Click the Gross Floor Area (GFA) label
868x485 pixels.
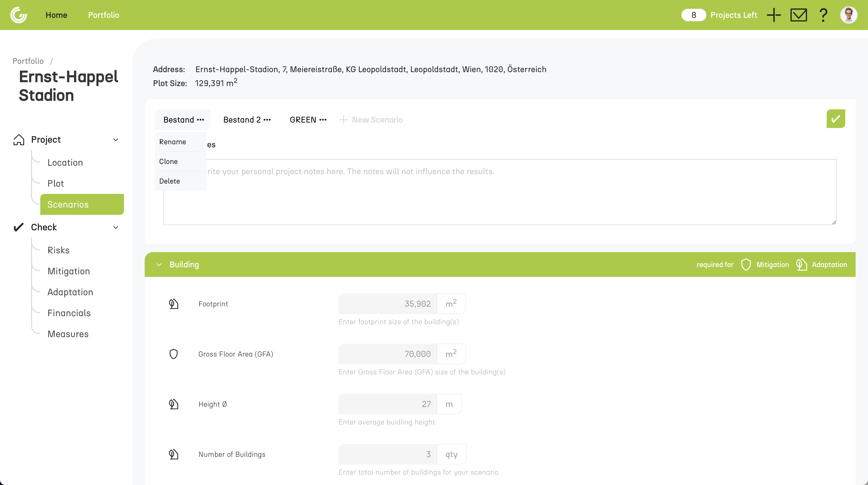pos(236,354)
